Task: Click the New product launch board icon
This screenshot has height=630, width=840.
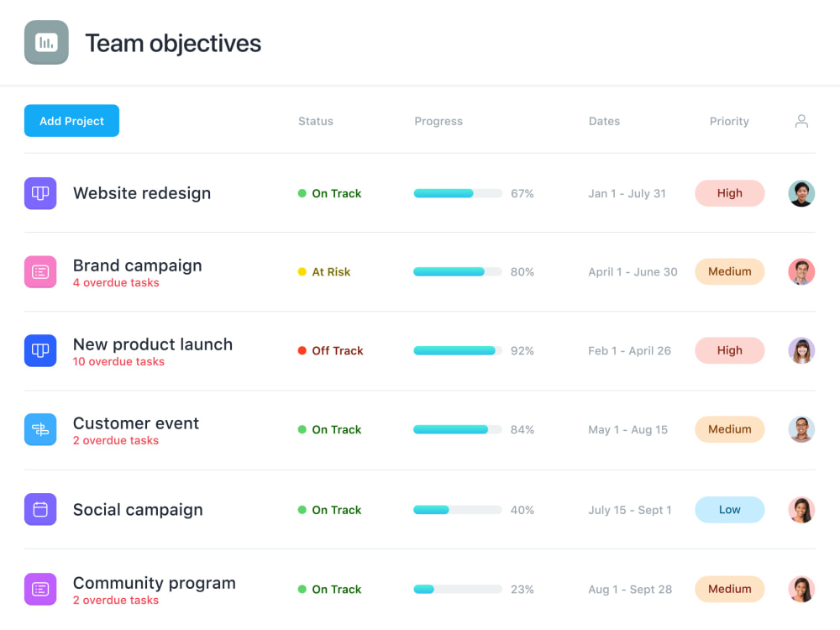Action: point(40,350)
